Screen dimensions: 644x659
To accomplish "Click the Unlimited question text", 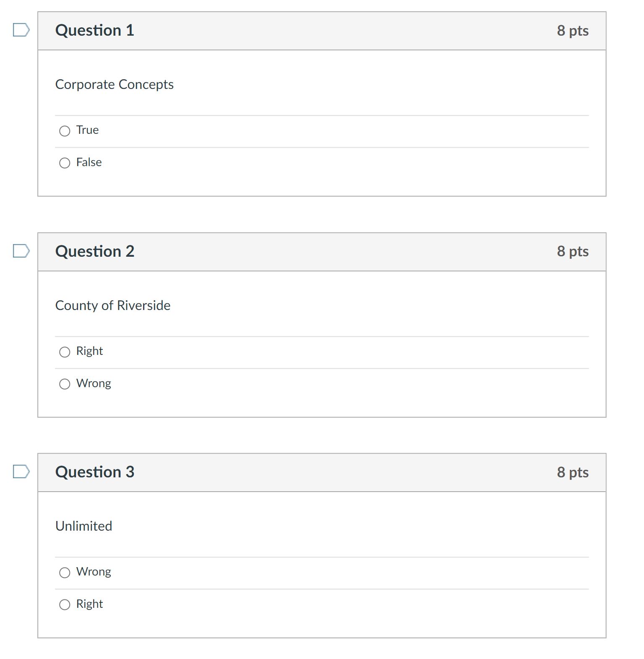I will pos(83,526).
